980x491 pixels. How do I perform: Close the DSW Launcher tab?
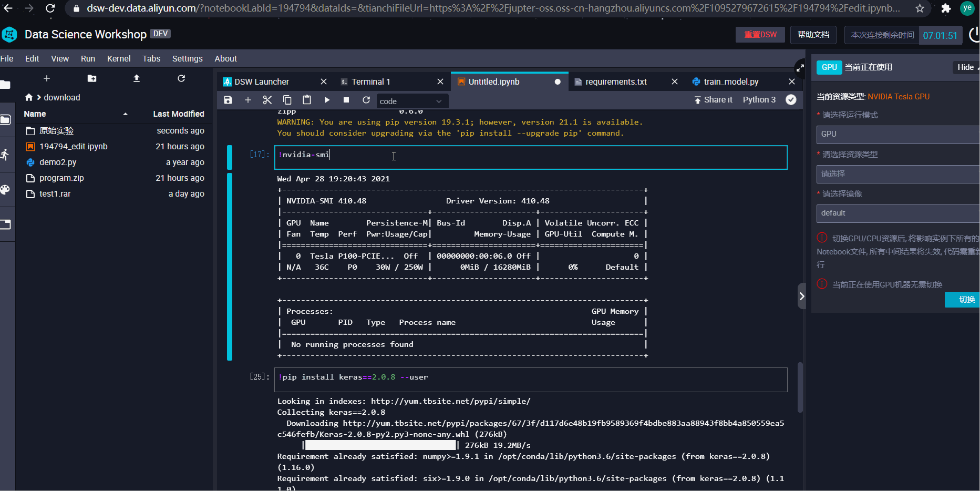coord(324,81)
